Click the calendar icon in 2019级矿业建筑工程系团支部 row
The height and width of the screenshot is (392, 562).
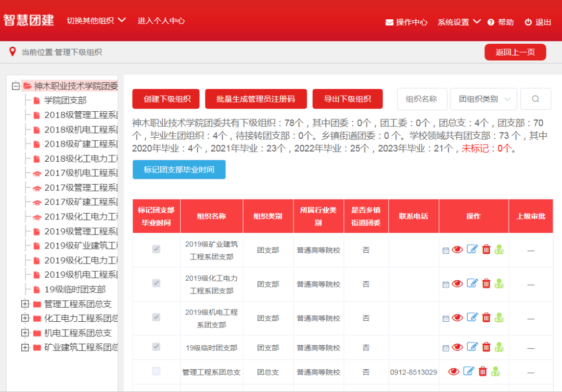tap(445, 250)
